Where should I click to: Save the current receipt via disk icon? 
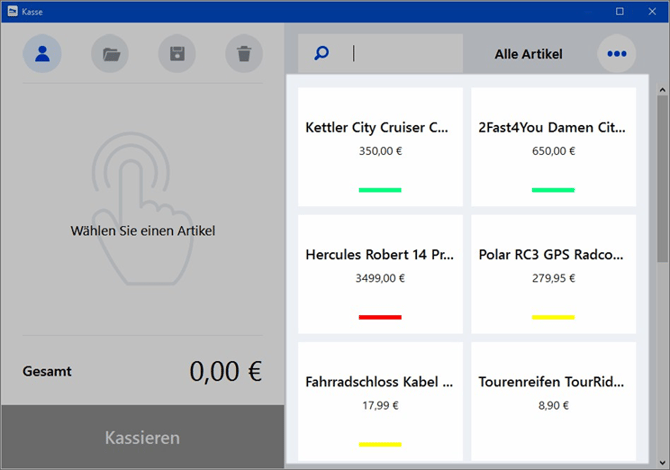click(177, 53)
